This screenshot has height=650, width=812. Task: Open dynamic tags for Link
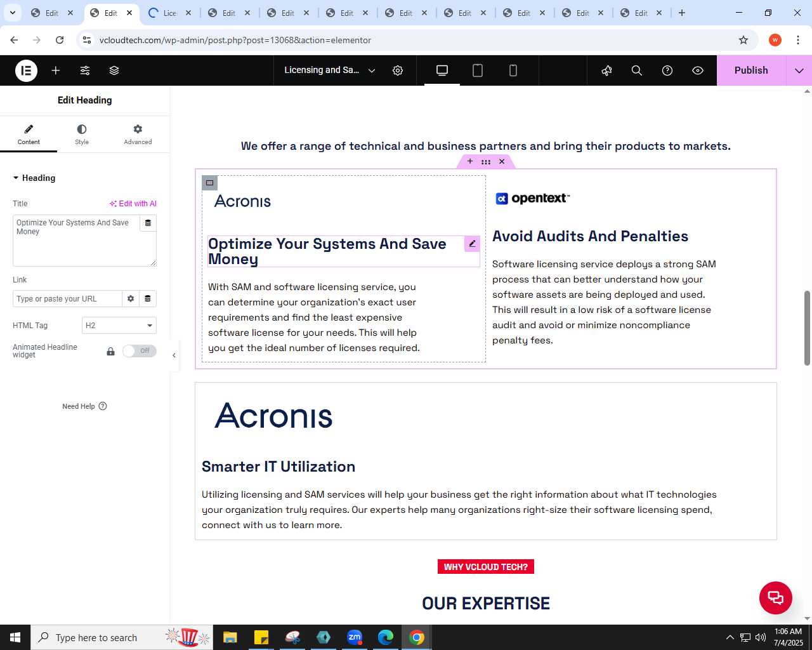click(x=148, y=298)
